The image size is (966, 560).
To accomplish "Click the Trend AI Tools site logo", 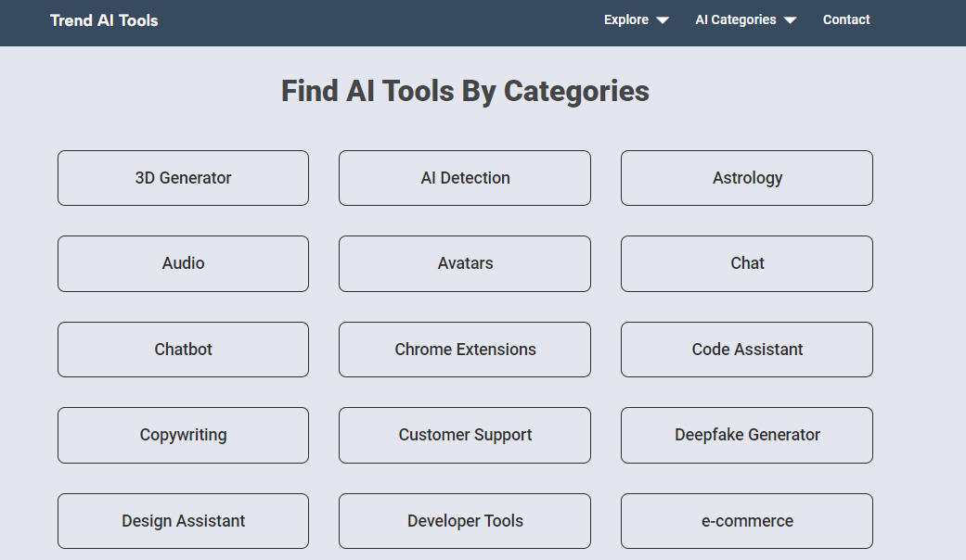I will [104, 20].
